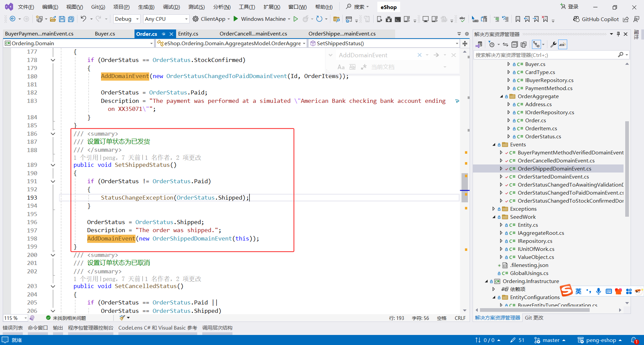Click the 登录 sign-in button
This screenshot has width=644, height=345.
(570, 7)
